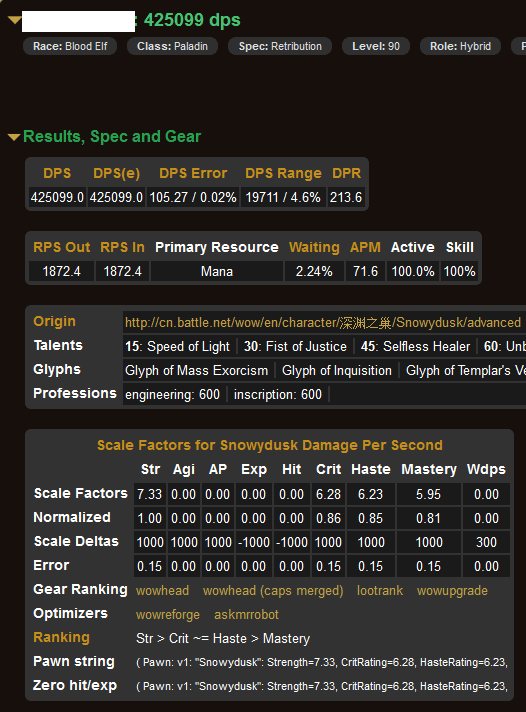Click the Results, Spec and Gear heading
526x712 pixels.
(112, 136)
